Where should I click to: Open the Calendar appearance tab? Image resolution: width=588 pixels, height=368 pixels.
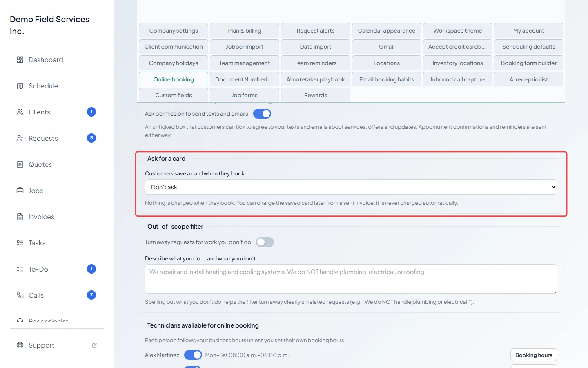(x=387, y=31)
